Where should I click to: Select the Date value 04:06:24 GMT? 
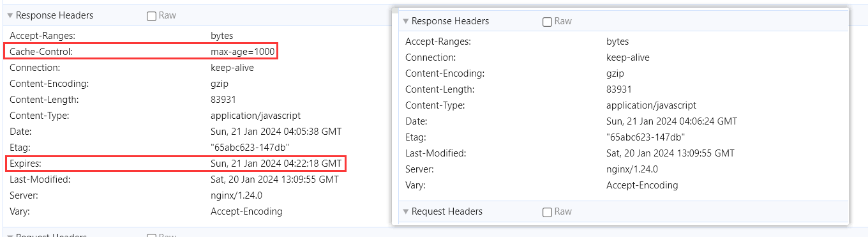[671, 121]
